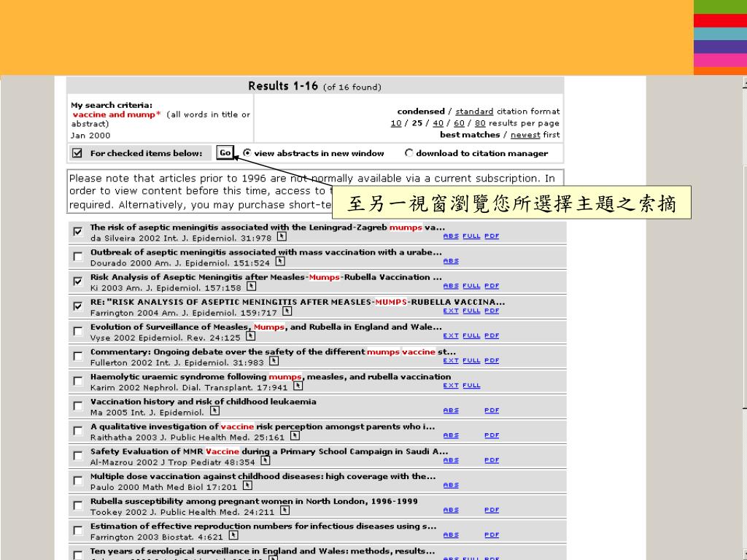Image resolution: width=747 pixels, height=560 pixels.
Task: Open pop-up icon beside Raithatha 2003 citation
Action: [x=295, y=435]
